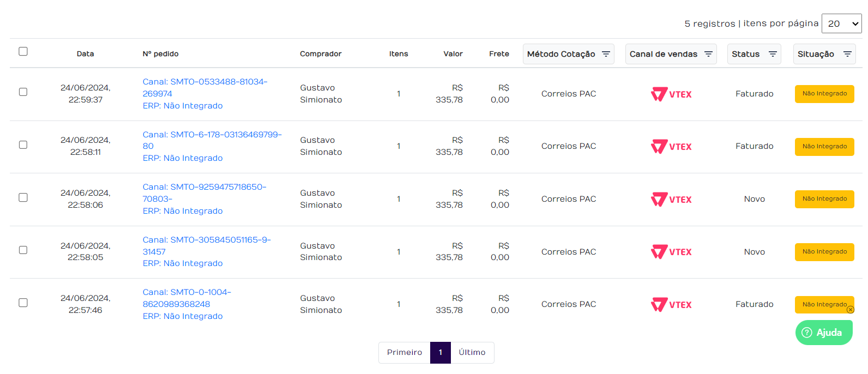868x374 pixels.
Task: Select the checkbox for the 22:57:46 order
Action: click(x=23, y=303)
